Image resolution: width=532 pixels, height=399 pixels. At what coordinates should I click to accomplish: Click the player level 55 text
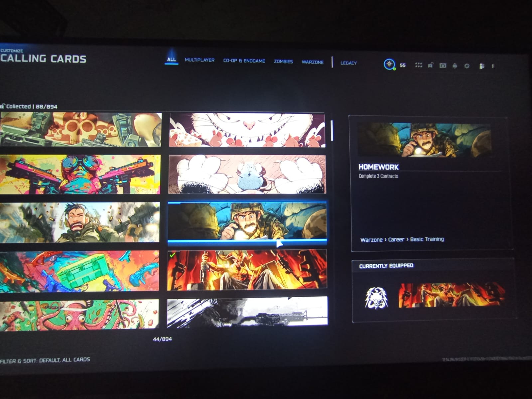tap(403, 65)
